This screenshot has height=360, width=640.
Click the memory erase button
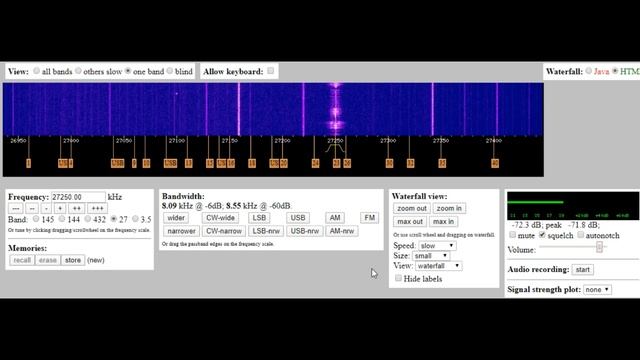pyautogui.click(x=48, y=260)
